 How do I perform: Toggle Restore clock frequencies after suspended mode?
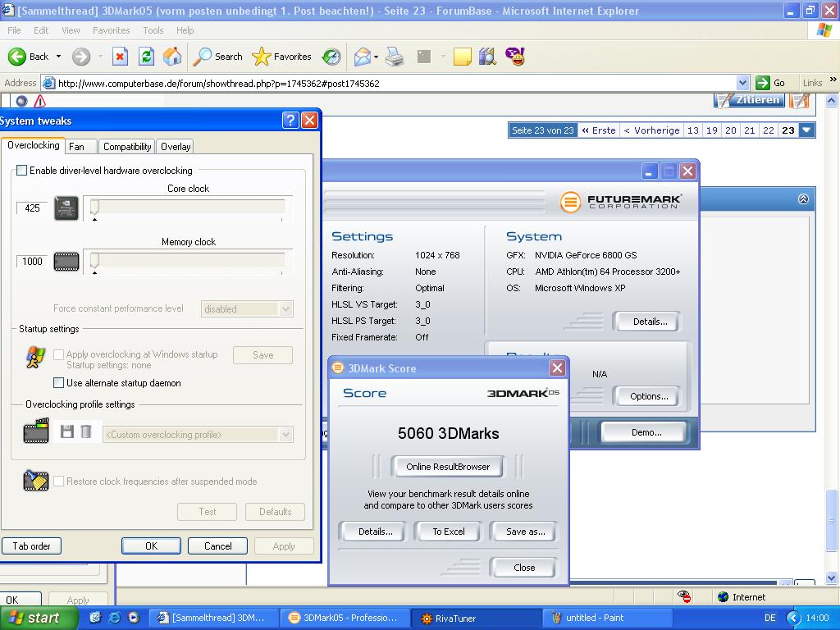pos(59,481)
